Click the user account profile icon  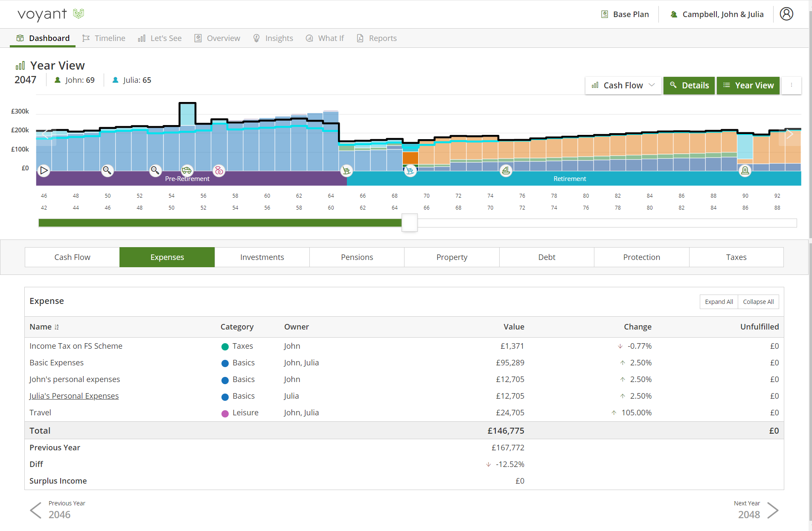pyautogui.click(x=786, y=14)
